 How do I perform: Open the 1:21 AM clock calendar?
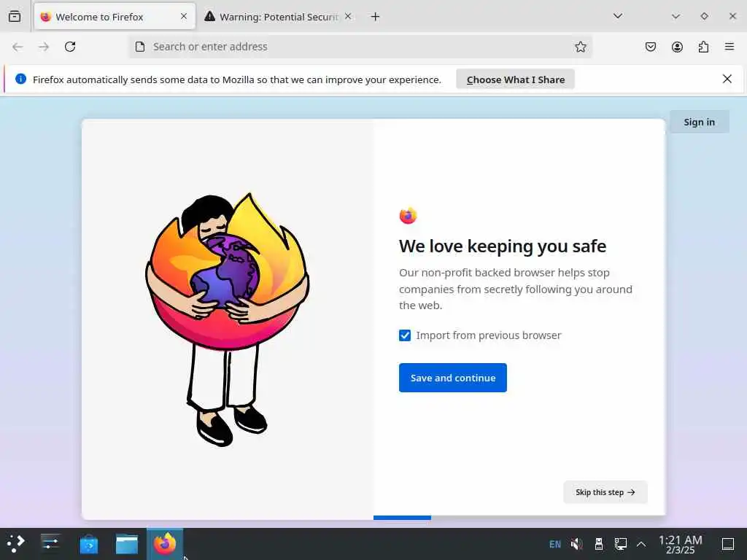coord(681,544)
